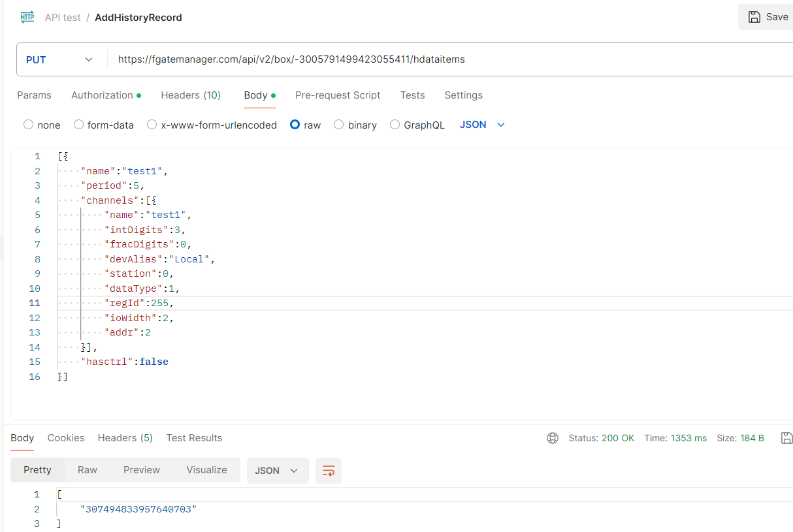793x532 pixels.
Task: Click the "hasctrl":false line in editor
Action: click(125, 362)
